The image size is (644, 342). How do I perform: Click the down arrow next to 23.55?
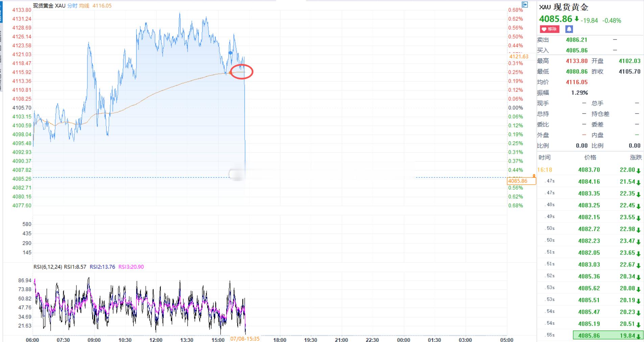638,218
